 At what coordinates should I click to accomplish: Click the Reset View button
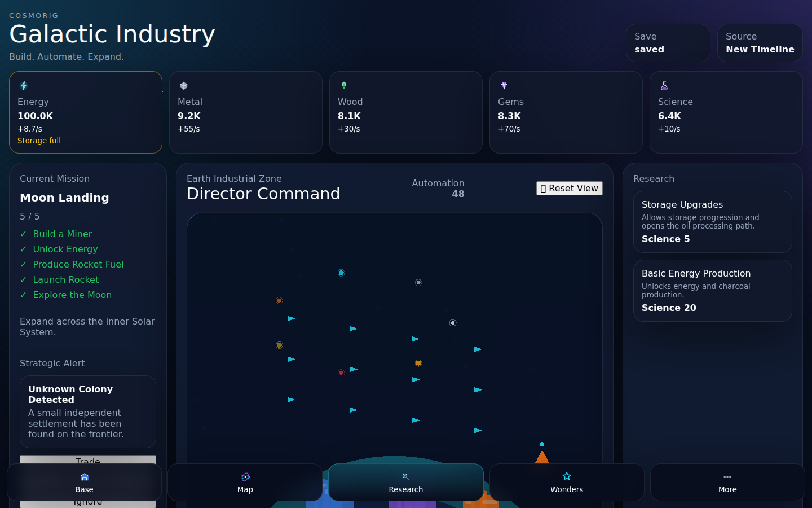pyautogui.click(x=570, y=189)
